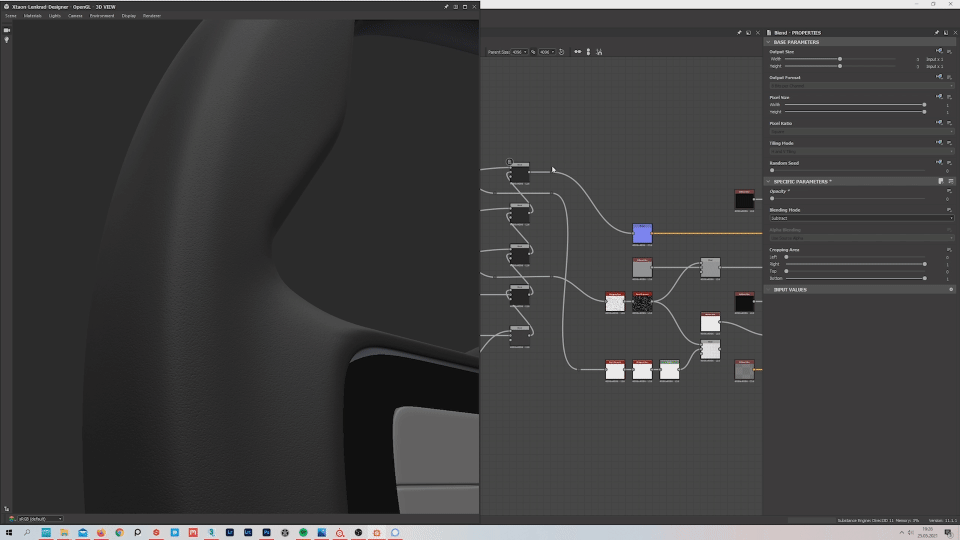Open the Scene menu
Viewport: 960px width, 540px height.
[10, 16]
